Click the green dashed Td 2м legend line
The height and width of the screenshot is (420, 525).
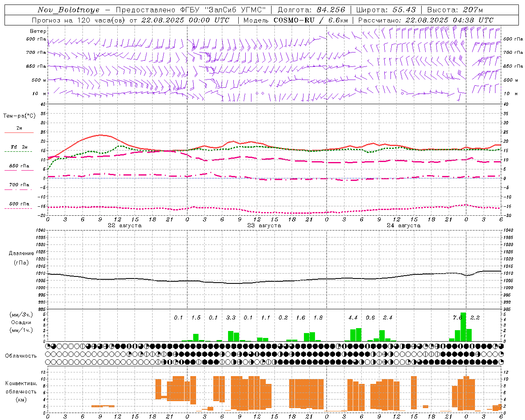tap(18, 152)
